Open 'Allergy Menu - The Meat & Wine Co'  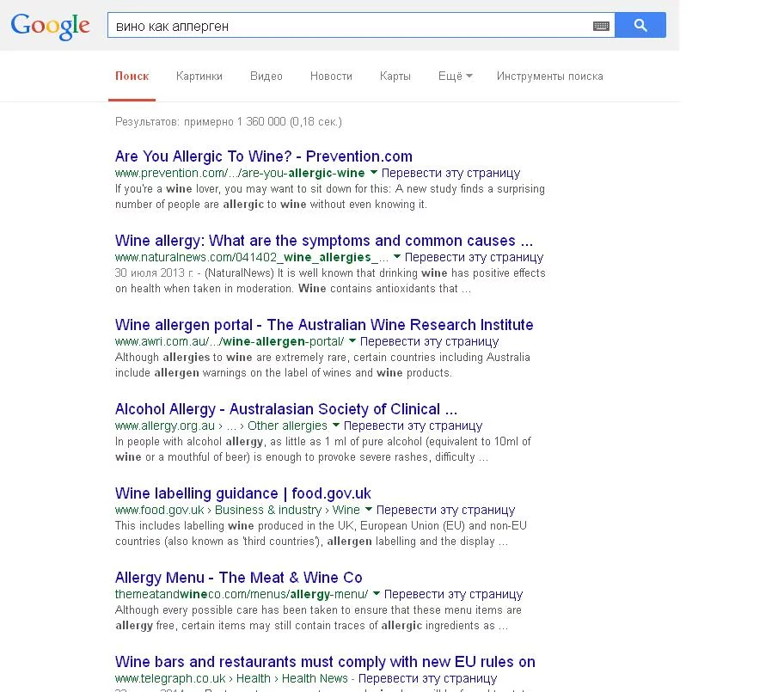tap(238, 578)
